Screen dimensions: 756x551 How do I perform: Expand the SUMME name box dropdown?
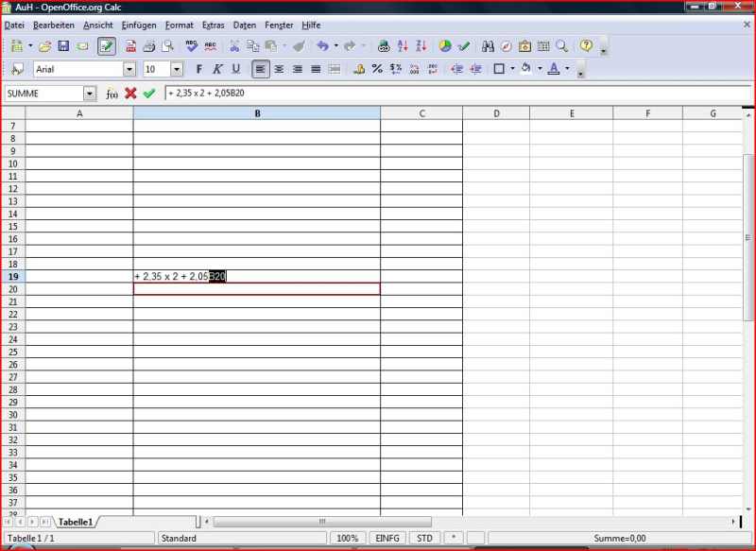tap(90, 94)
